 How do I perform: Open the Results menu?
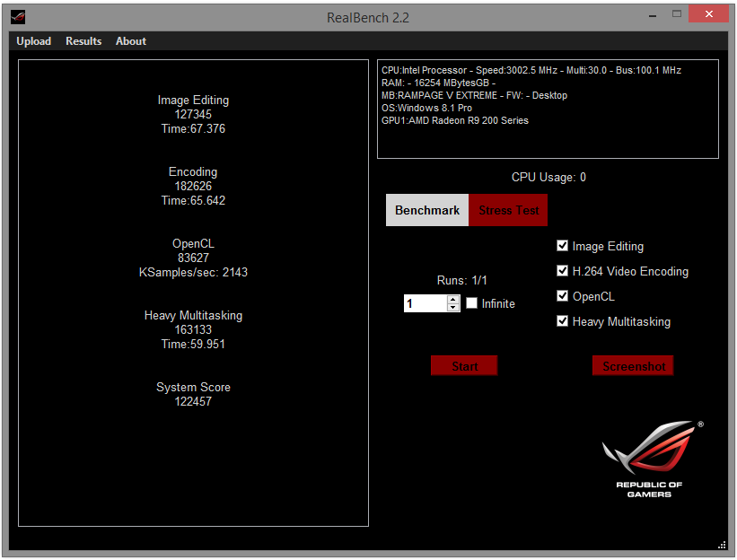tap(83, 41)
